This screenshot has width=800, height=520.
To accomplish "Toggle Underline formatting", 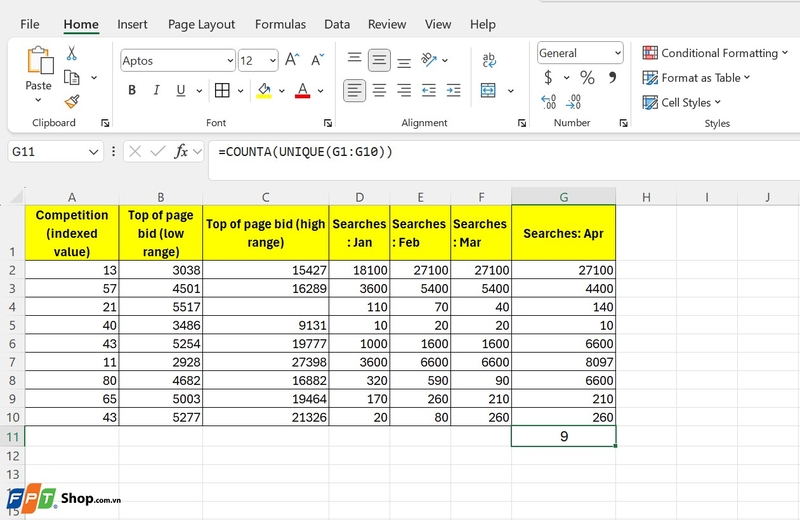I will click(181, 90).
